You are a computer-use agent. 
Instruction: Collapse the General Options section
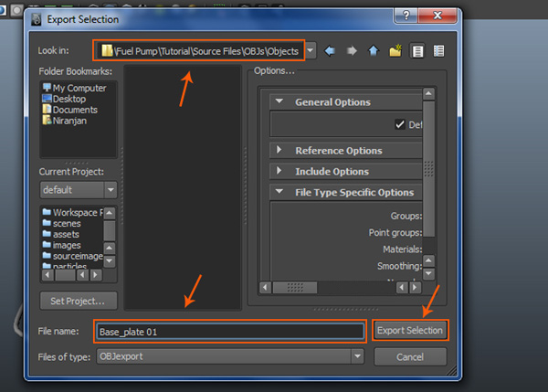(279, 102)
